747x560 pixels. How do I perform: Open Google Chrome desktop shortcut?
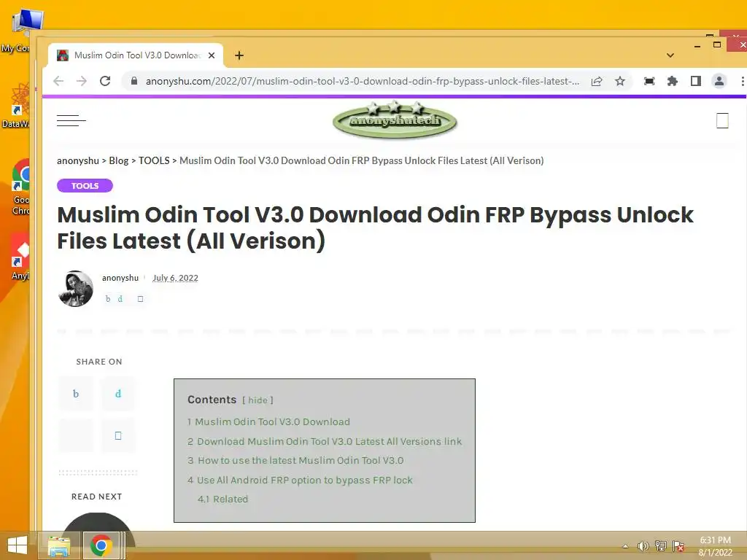21,187
